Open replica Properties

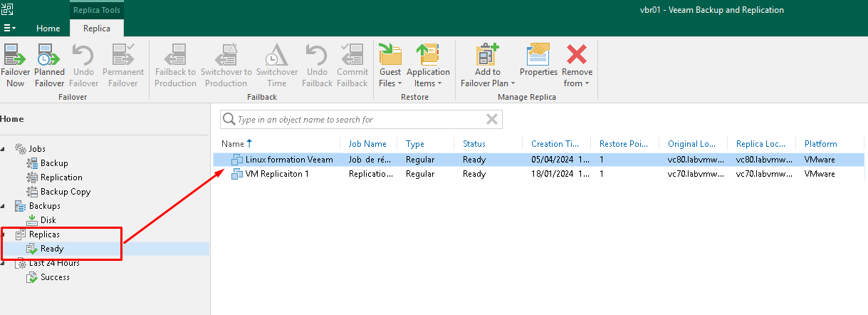click(x=538, y=61)
